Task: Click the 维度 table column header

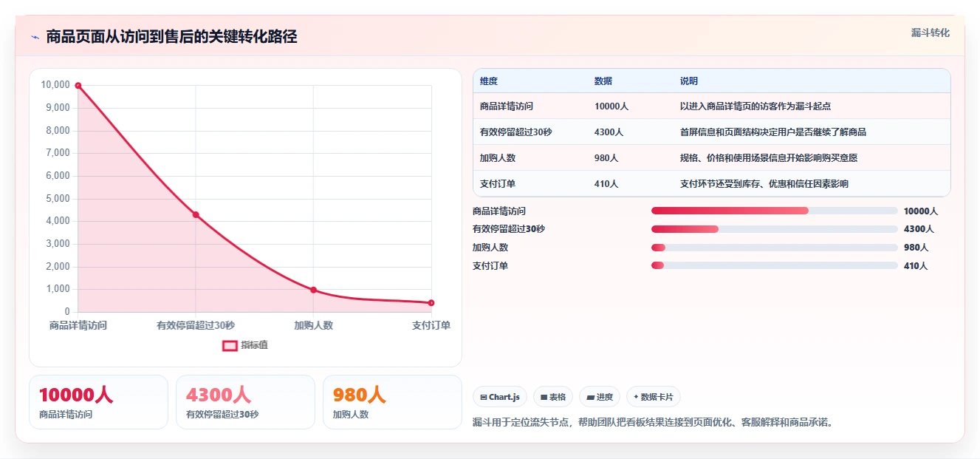Action: coord(489,81)
